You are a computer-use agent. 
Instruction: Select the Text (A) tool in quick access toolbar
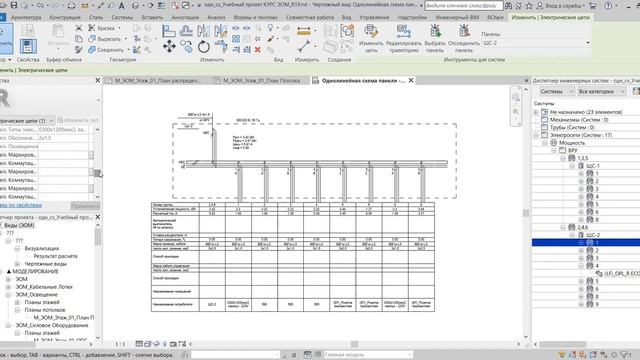[122, 6]
